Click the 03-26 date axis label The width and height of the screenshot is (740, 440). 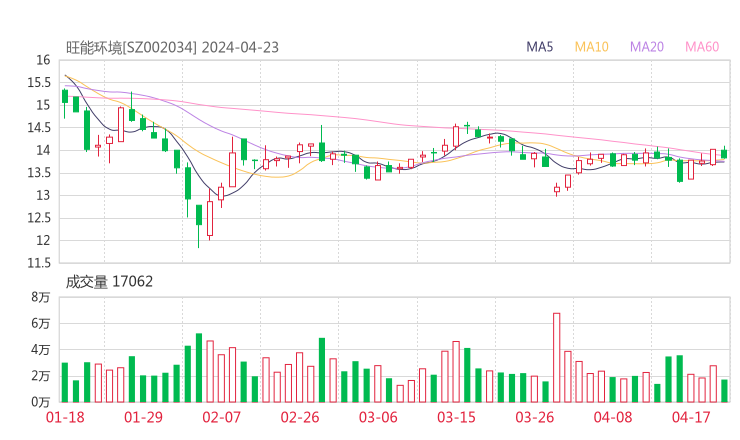(x=534, y=417)
